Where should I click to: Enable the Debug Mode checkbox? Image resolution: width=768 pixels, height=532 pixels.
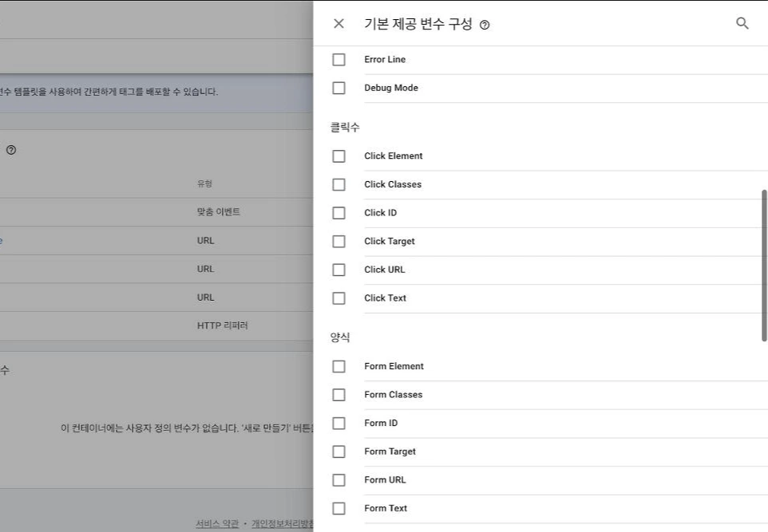pyautogui.click(x=338, y=88)
